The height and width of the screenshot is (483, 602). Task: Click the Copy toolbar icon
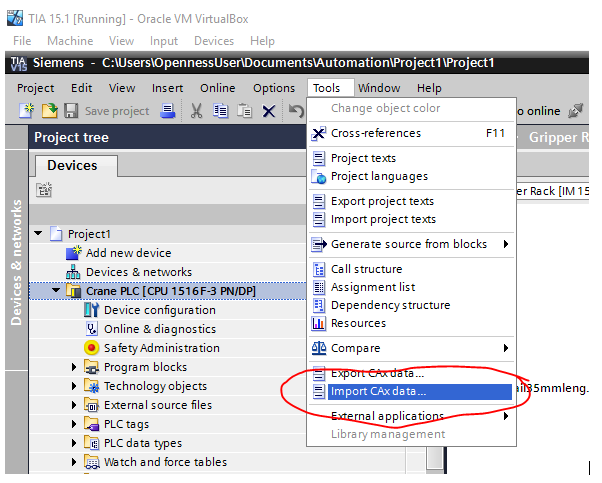[x=220, y=111]
